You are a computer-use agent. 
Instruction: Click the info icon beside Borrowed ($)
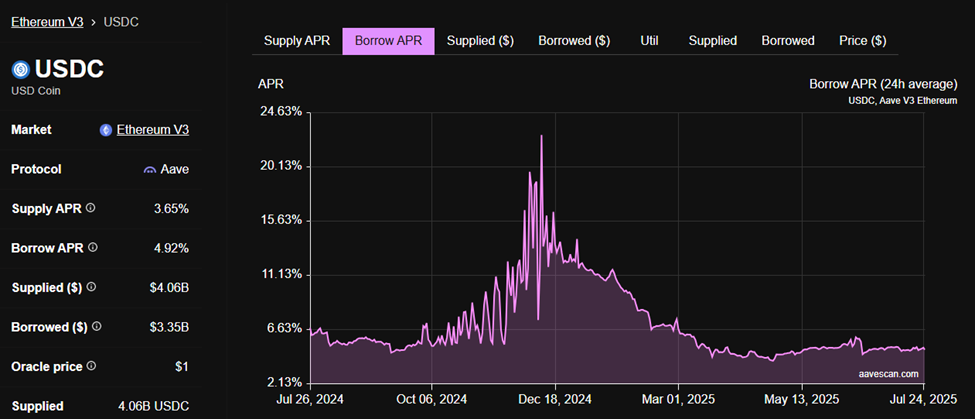click(x=96, y=326)
